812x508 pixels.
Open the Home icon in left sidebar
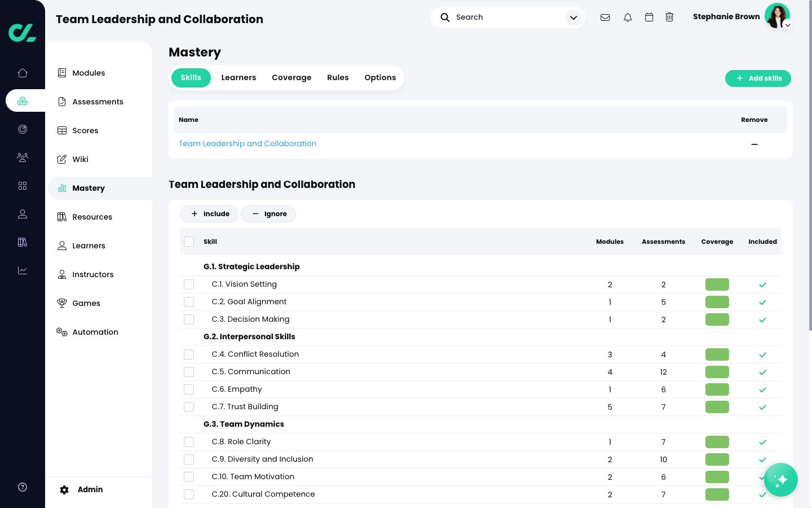(x=23, y=73)
